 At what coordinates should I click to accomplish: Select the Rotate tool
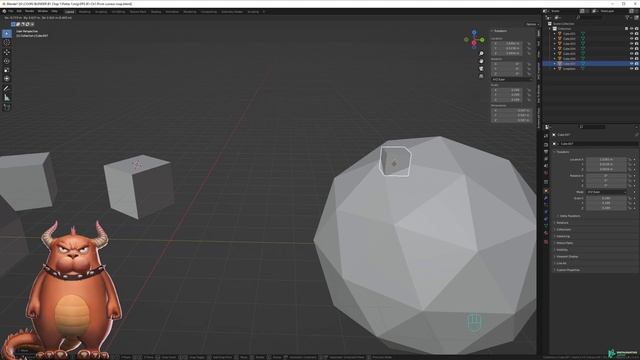pyautogui.click(x=7, y=61)
